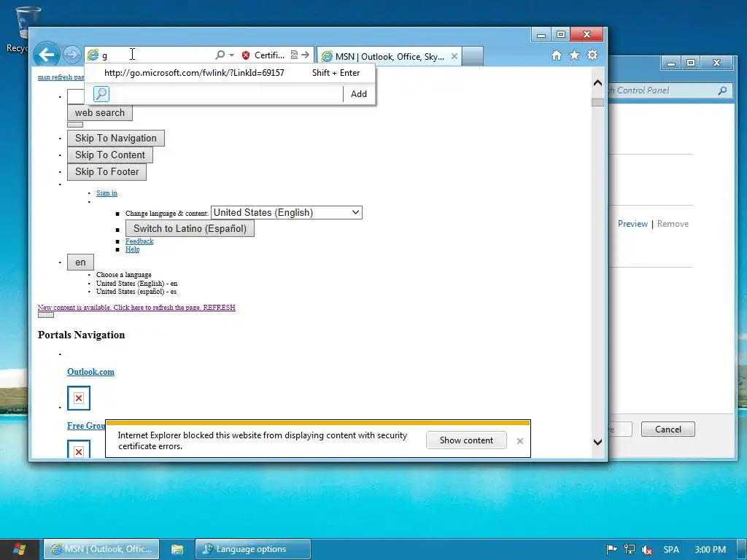Click Remove in Language options window
Viewport: 747px width, 560px height.
pyautogui.click(x=673, y=224)
